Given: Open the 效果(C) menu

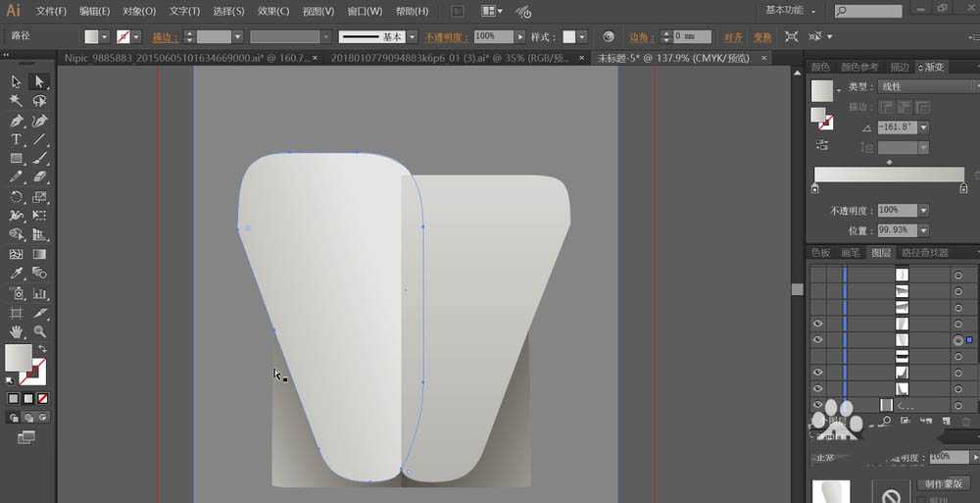Looking at the screenshot, I should coord(273,11).
